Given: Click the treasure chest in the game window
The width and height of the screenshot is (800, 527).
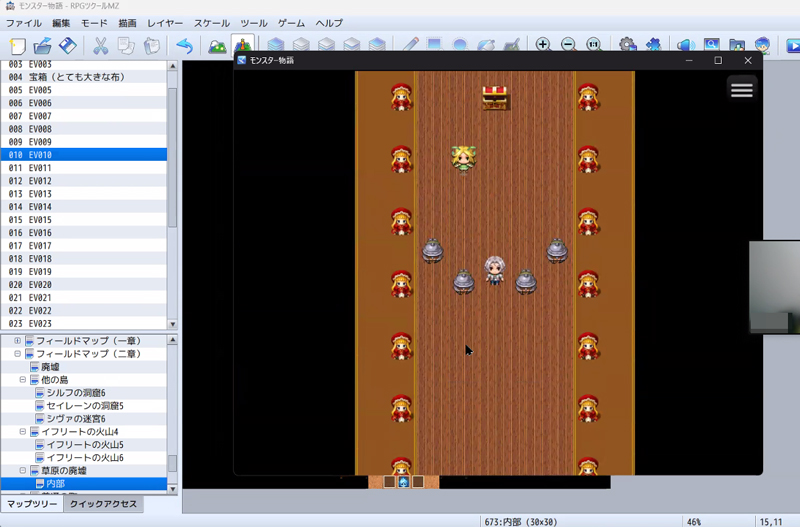Looking at the screenshot, I should tap(495, 97).
